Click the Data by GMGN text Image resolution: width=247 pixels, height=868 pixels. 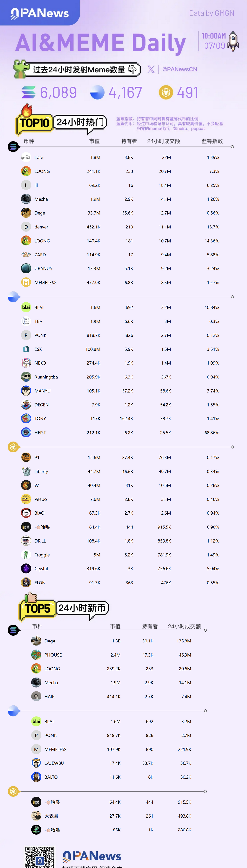[212, 13]
